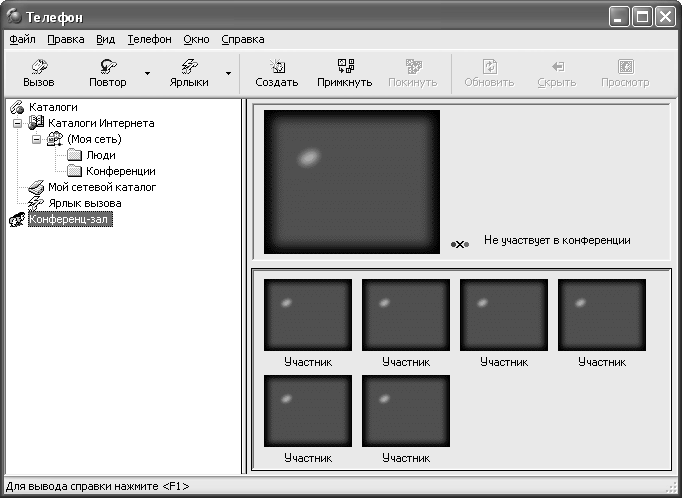Collapse the Каталоги Интернета tree node
682x498 pixels.
pyautogui.click(x=17, y=124)
